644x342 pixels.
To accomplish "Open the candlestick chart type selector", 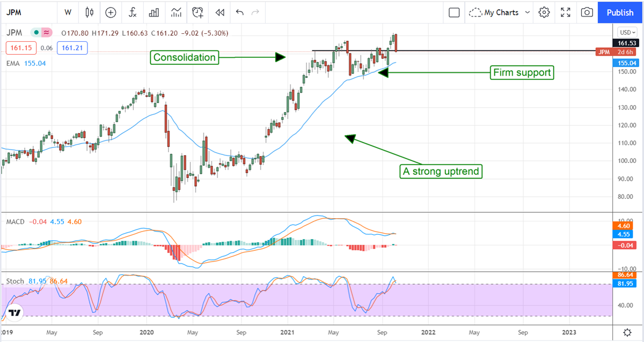I will click(89, 12).
